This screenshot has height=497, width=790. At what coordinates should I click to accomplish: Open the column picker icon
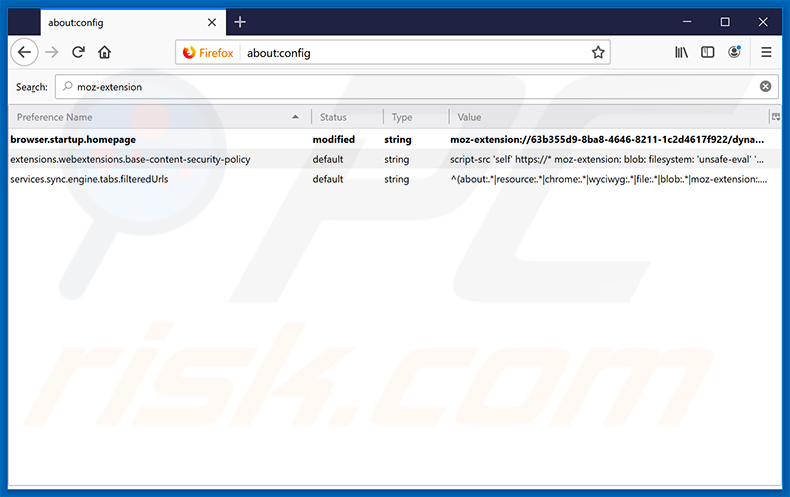776,117
